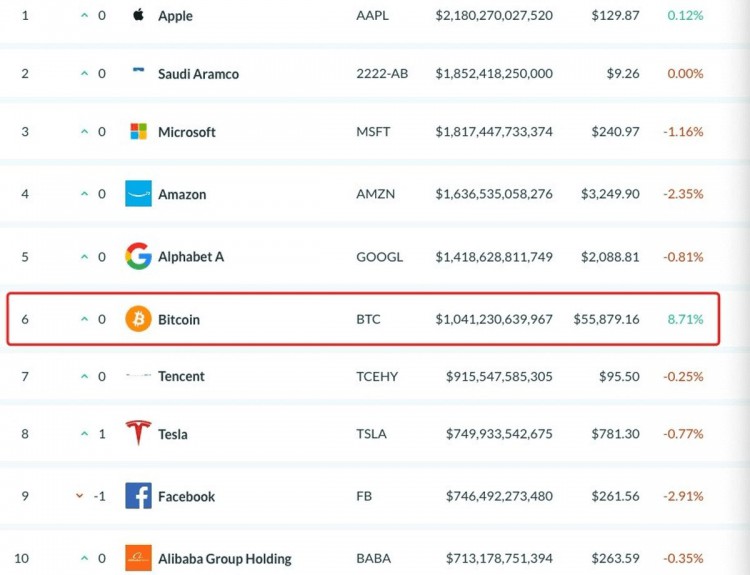750x575 pixels.
Task: Open the Saudi Aramco name link
Action: point(198,74)
